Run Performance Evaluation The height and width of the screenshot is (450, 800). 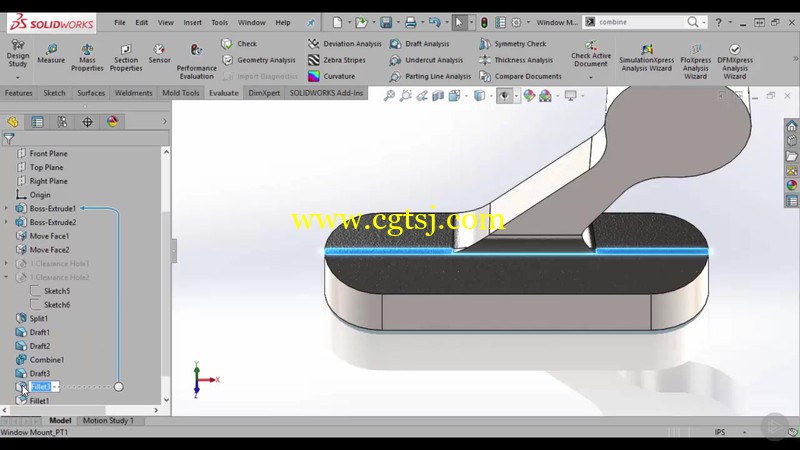(x=196, y=61)
